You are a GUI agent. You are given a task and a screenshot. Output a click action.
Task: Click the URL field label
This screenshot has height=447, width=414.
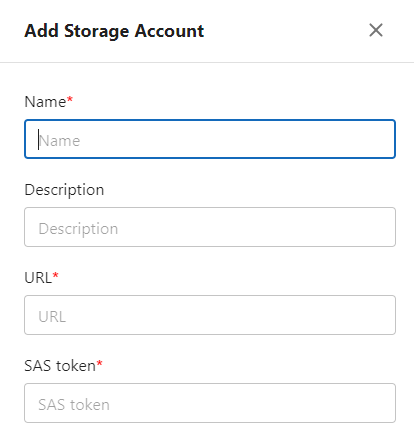38,278
